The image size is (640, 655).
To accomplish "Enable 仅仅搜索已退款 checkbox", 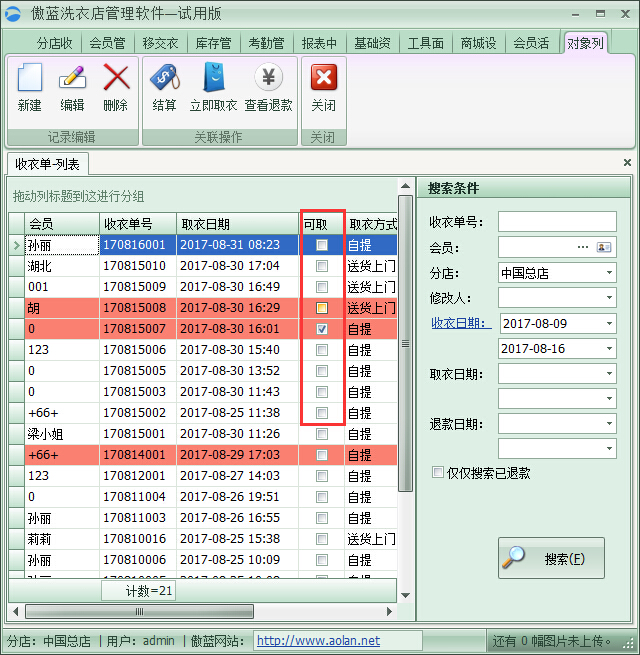I will [437, 472].
